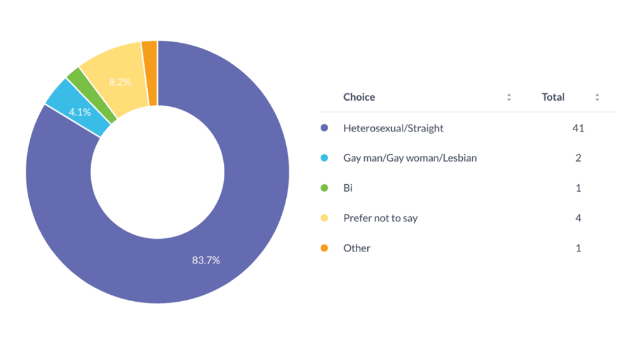Click the blue Gay man/Gay woman/Lesbian legend dot

point(325,158)
